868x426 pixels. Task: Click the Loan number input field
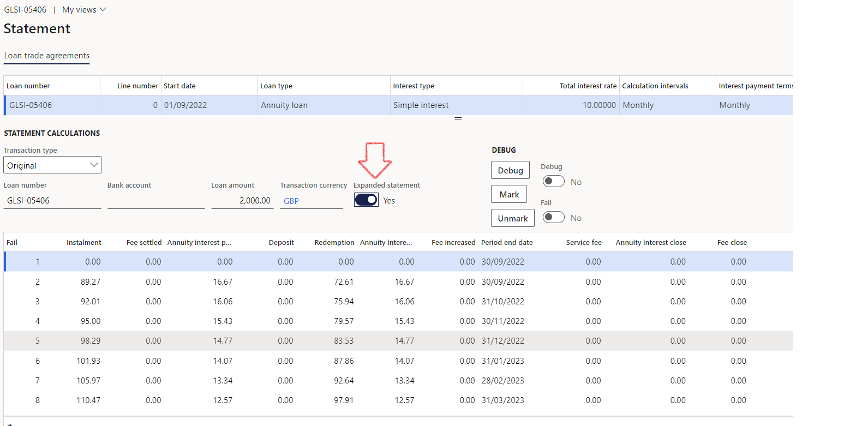click(x=52, y=201)
